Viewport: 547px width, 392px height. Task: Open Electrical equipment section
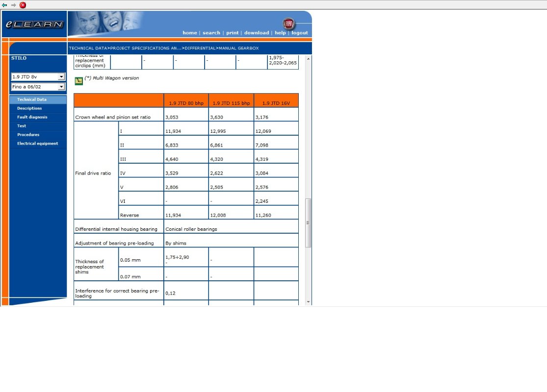tap(37, 144)
